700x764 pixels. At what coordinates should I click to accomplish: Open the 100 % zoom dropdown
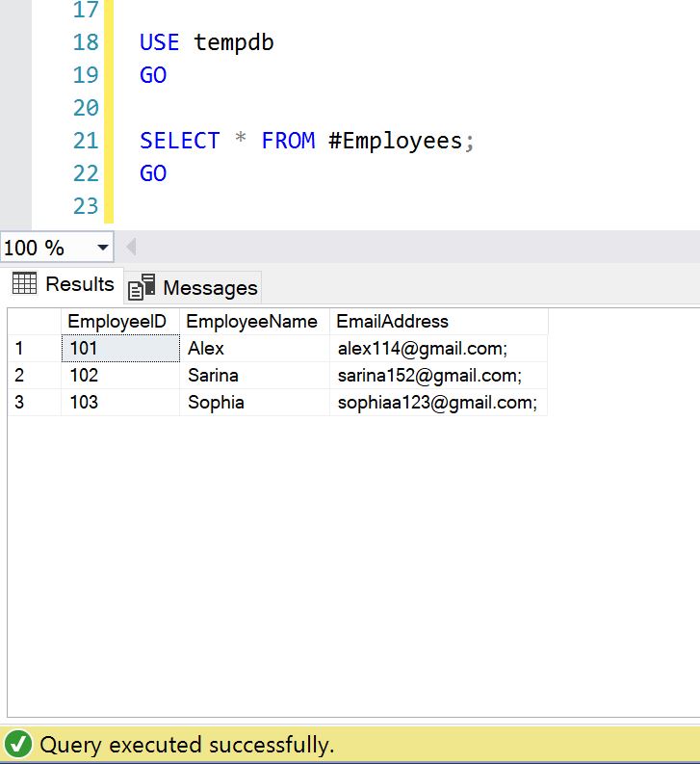103,248
